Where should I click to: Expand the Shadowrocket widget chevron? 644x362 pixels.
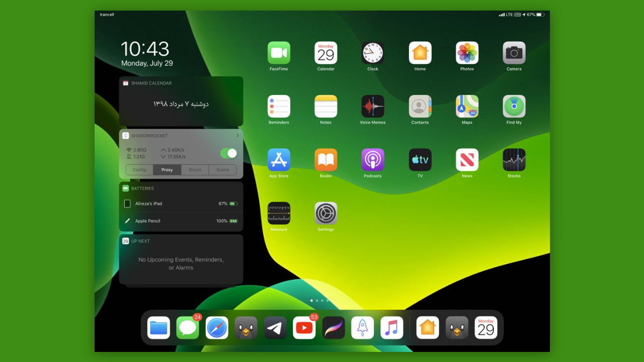click(237, 136)
